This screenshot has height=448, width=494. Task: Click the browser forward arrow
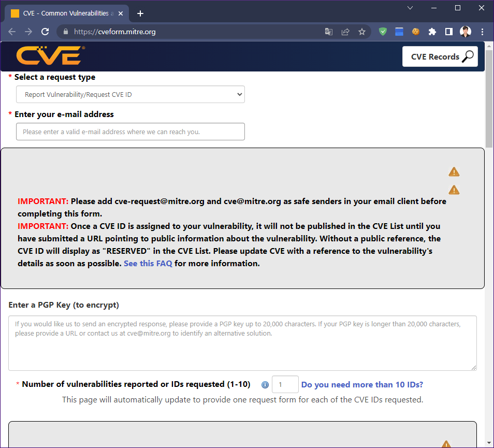point(28,32)
